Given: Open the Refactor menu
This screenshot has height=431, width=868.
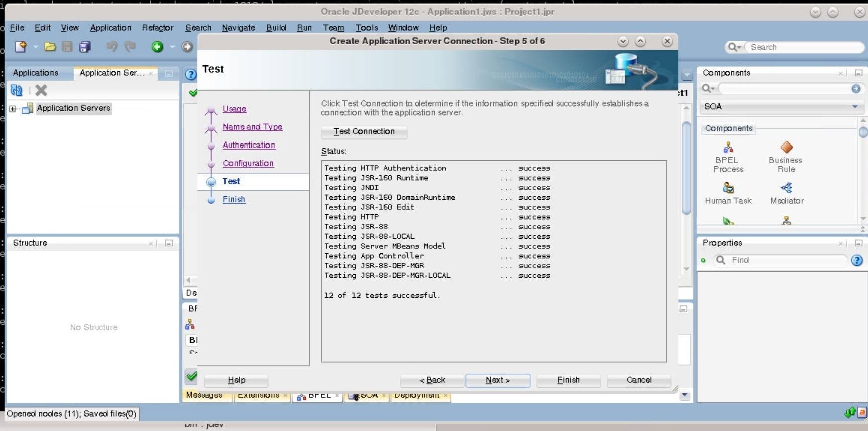Looking at the screenshot, I should pyautogui.click(x=157, y=28).
